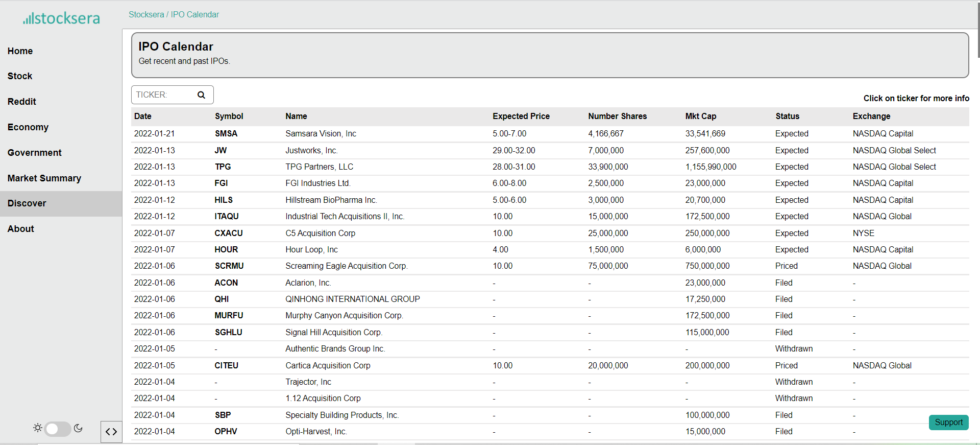The width and height of the screenshot is (980, 445).
Task: Open the CITEU ticker
Action: (x=226, y=366)
